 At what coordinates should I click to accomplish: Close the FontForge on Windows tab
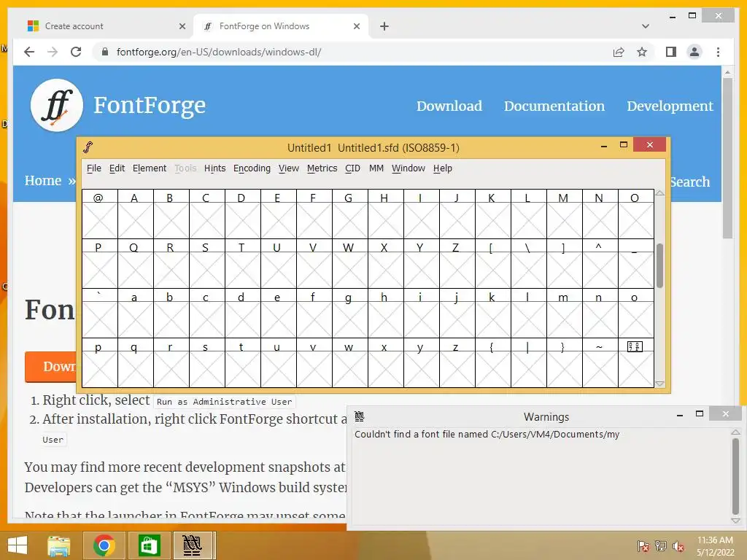pos(356,26)
